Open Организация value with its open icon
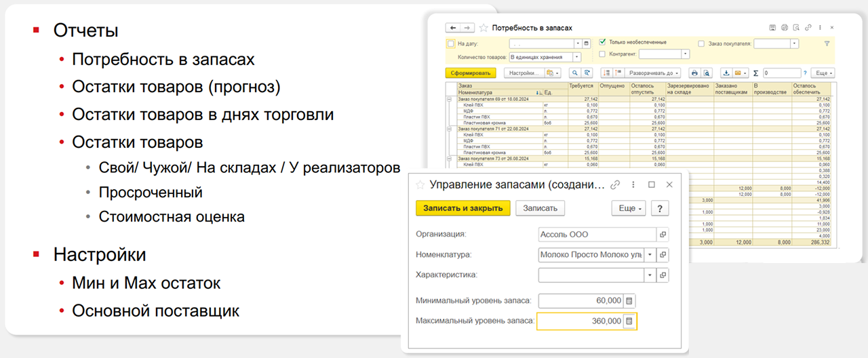 (x=663, y=235)
